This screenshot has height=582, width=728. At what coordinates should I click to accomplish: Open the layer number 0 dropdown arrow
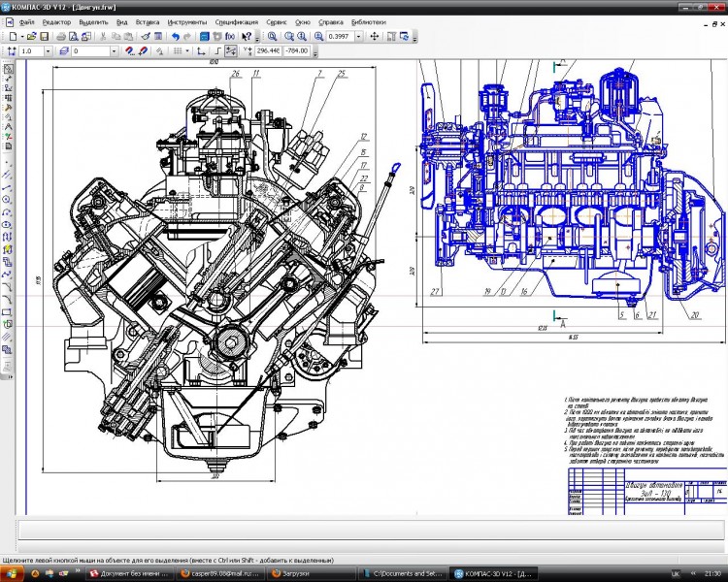(114, 51)
